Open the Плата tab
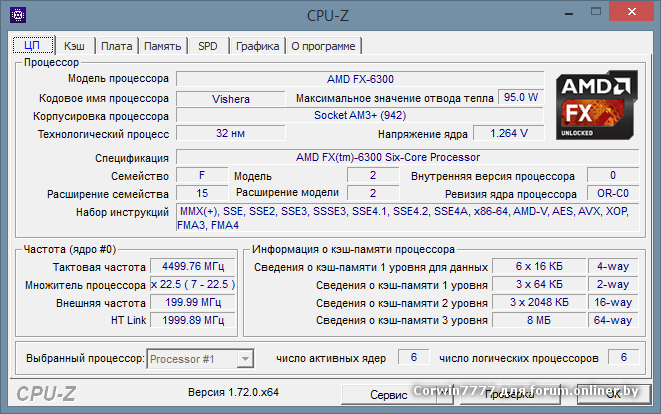This screenshot has width=661, height=414. pyautogui.click(x=116, y=46)
